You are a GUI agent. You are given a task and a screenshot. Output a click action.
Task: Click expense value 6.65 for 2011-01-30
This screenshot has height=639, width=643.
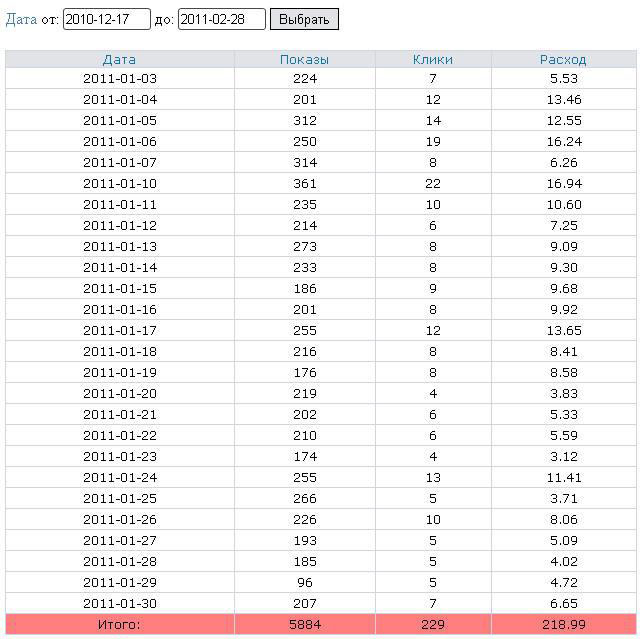coord(564,604)
